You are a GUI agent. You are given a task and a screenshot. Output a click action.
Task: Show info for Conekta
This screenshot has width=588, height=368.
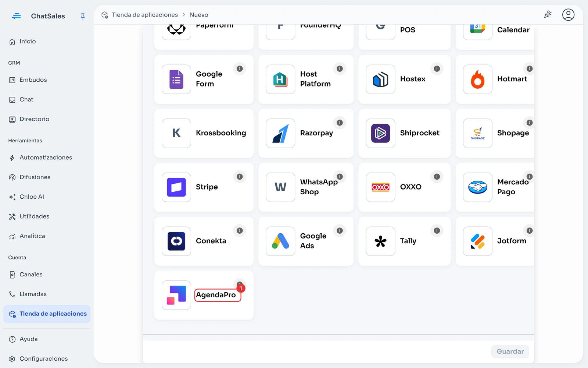coord(240,231)
